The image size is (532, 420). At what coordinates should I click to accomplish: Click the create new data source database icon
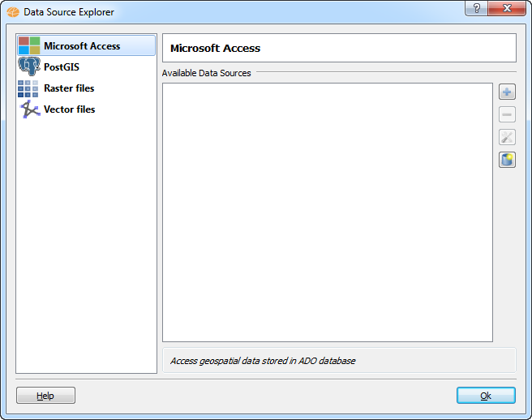507,160
